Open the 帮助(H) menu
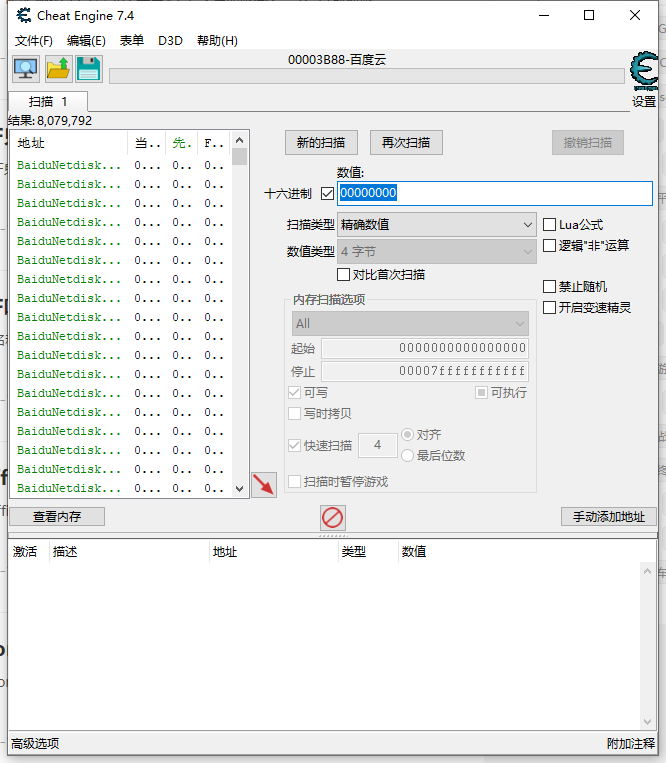This screenshot has height=763, width=666. tap(217, 40)
